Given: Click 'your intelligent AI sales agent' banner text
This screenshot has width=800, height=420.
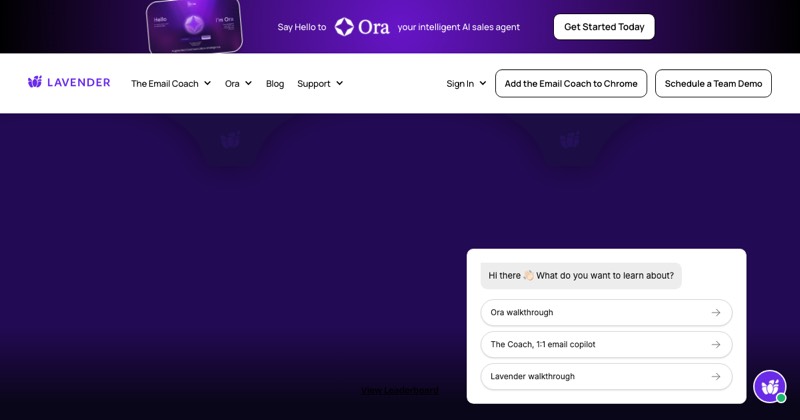Looking at the screenshot, I should [x=459, y=27].
